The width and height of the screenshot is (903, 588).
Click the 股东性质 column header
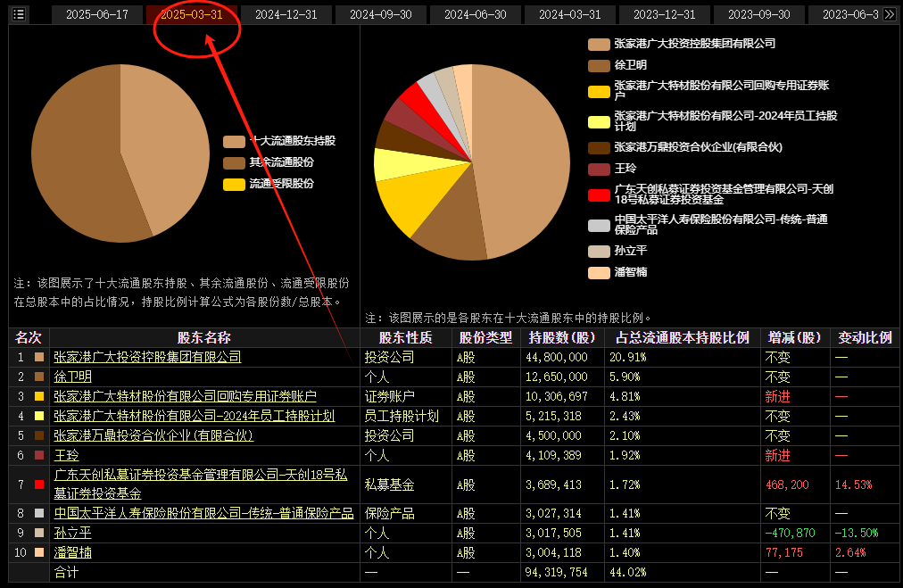(x=405, y=337)
